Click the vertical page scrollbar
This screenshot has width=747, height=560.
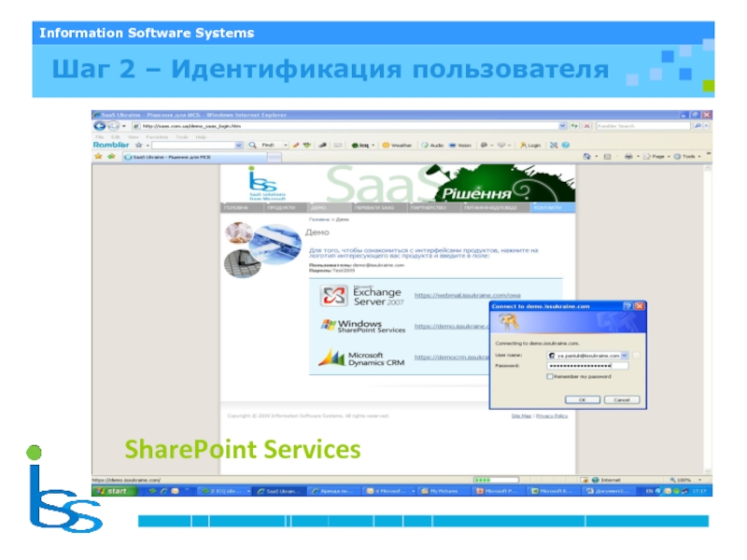click(x=707, y=318)
